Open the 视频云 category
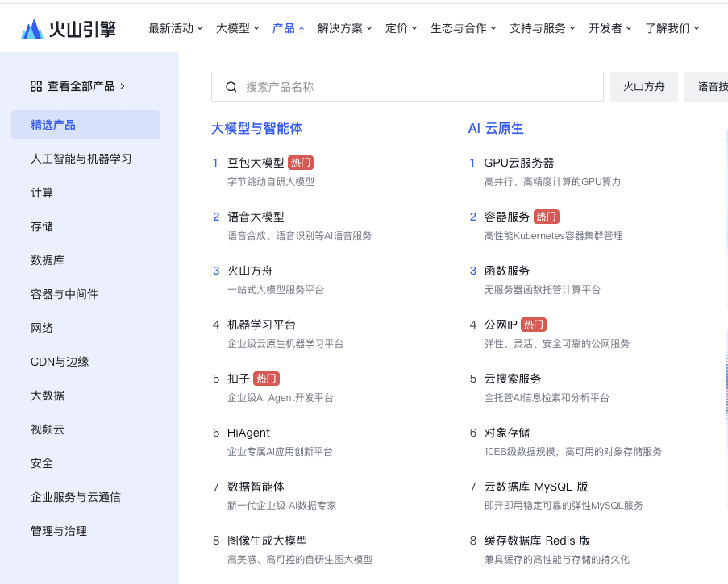The width and height of the screenshot is (728, 584). click(48, 429)
